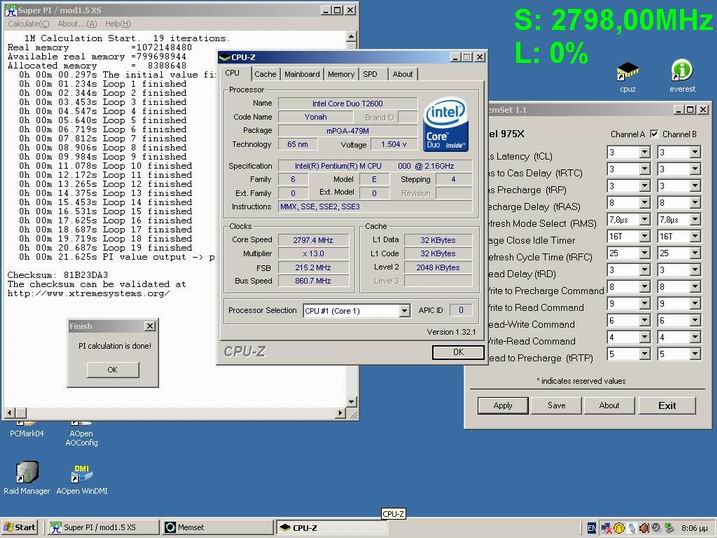Open RAS Precharge (tRP) Channel A dropdown
Image resolution: width=717 pixels, height=538 pixels.
tap(644, 186)
